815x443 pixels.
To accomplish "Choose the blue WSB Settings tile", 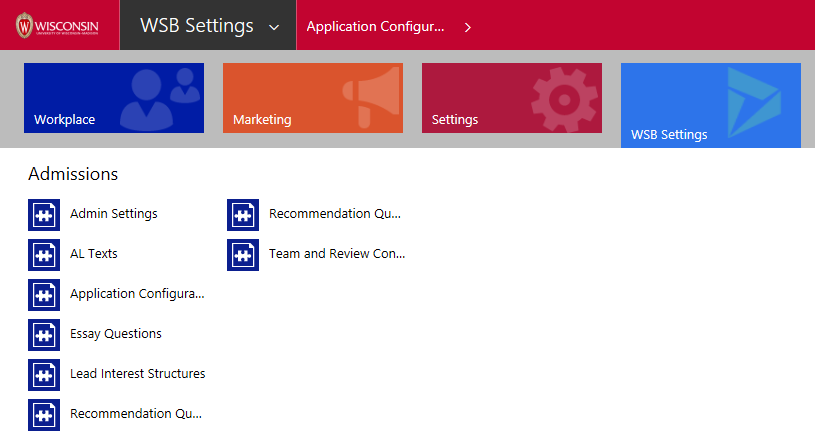I will 711,105.
